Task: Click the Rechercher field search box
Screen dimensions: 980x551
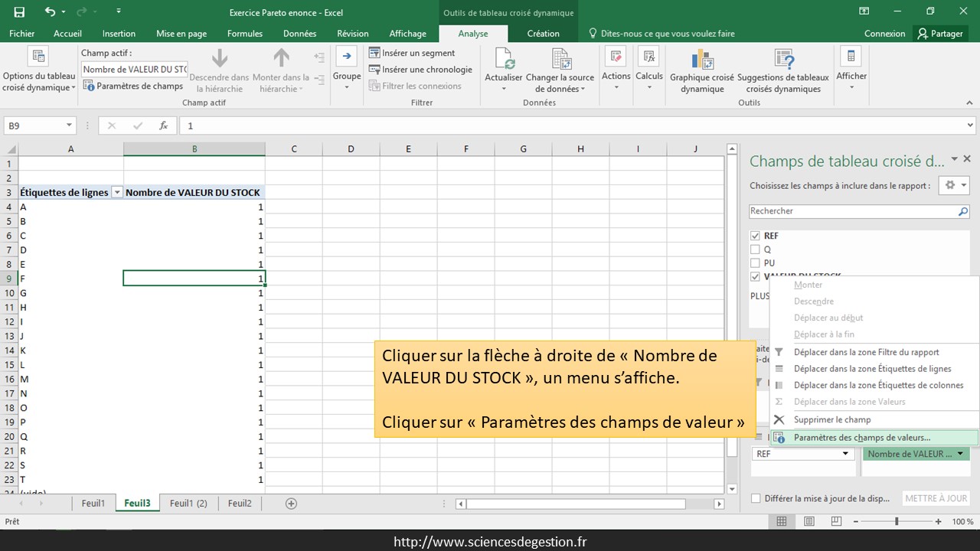Action: [853, 211]
